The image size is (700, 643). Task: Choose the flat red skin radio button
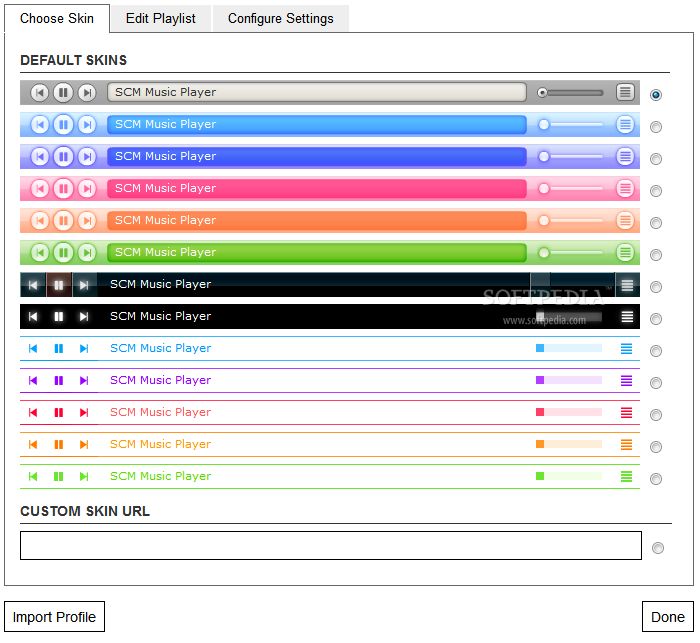(x=656, y=415)
